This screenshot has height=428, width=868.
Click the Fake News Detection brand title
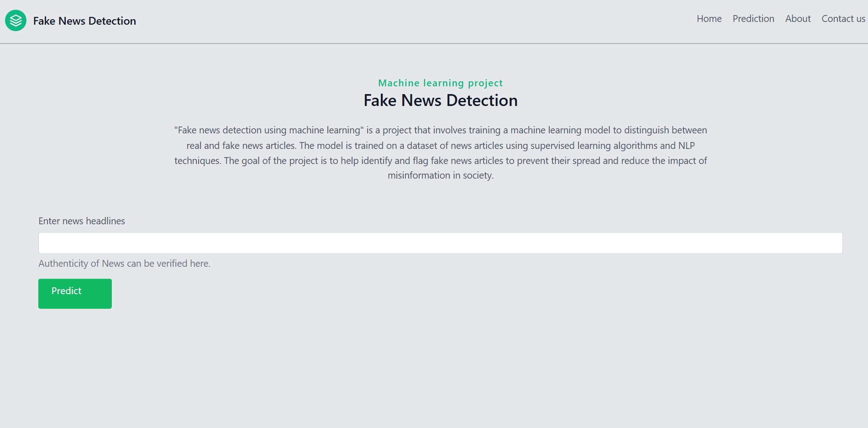[84, 21]
